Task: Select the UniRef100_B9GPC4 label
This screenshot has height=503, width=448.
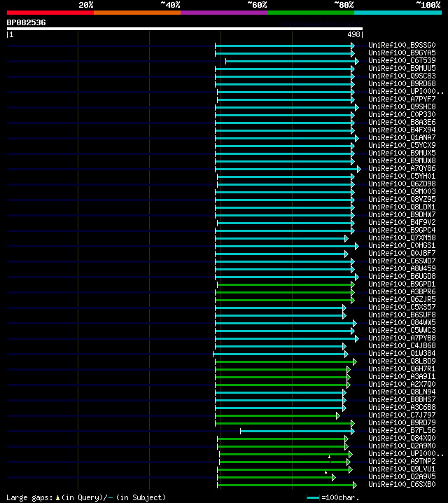Action: [402, 230]
